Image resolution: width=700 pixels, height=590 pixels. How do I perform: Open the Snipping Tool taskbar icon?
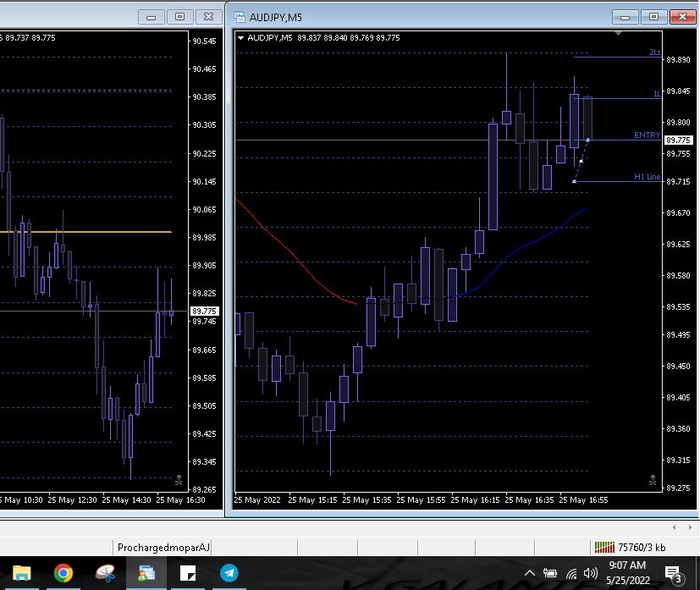click(105, 573)
